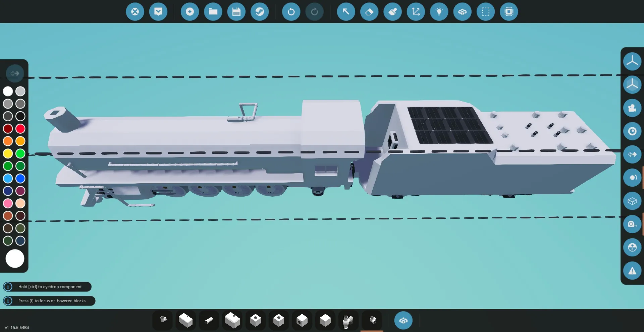Click the new vehicle plus button

190,12
